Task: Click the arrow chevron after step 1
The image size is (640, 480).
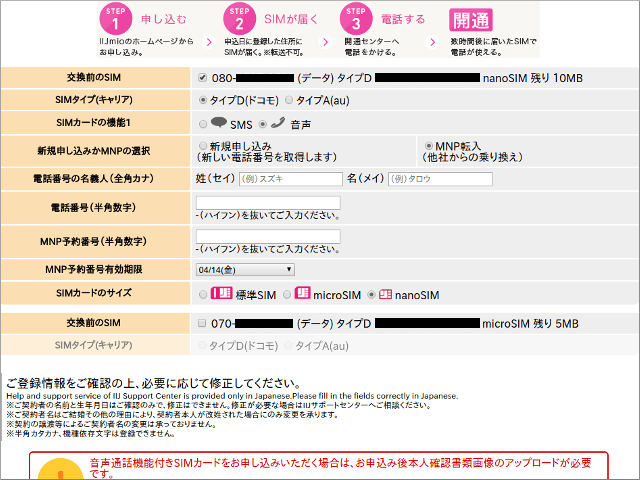Action: [209, 42]
